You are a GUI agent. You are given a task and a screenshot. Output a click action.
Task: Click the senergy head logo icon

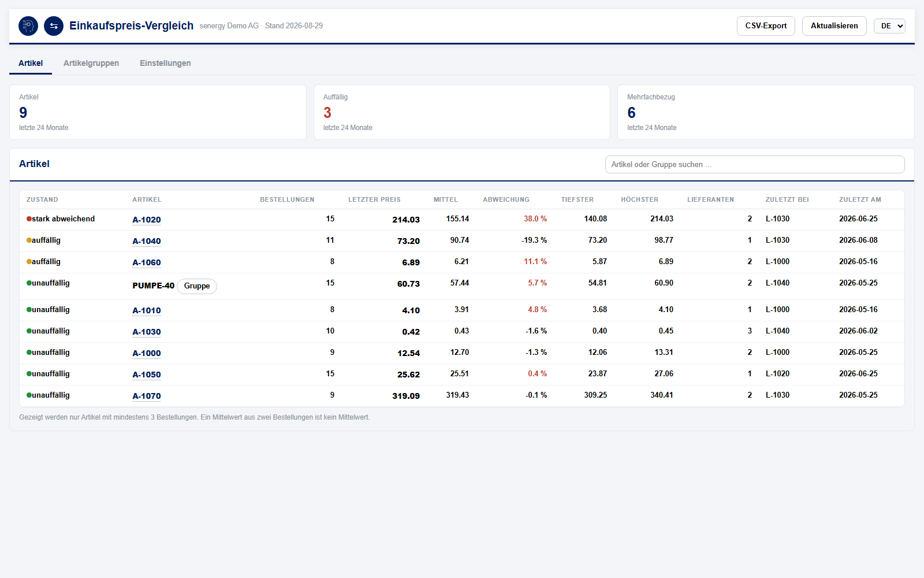click(x=28, y=26)
